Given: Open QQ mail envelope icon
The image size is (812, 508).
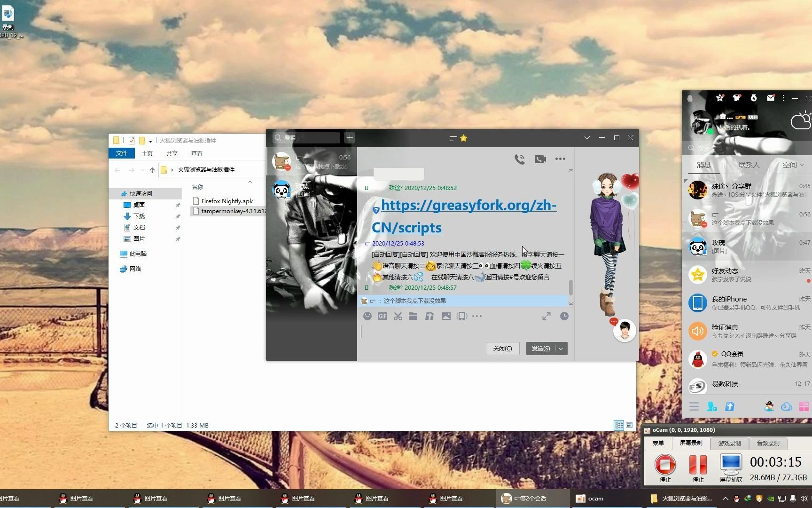Looking at the screenshot, I should [771, 98].
